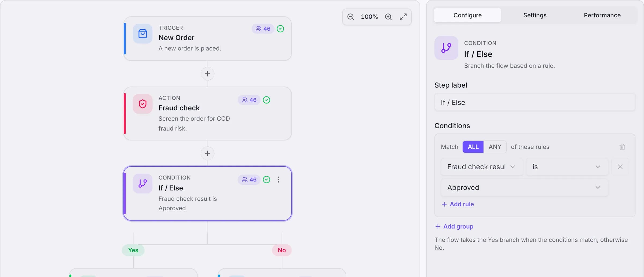Screen dimensions: 644x277
Task: Remove the Fraud check result rule
Action: click(620, 167)
